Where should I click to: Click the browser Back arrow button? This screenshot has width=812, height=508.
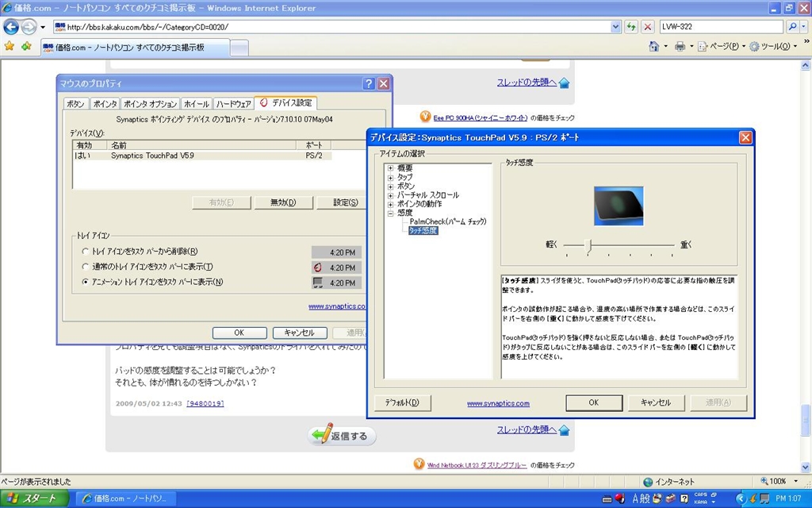pyautogui.click(x=11, y=26)
